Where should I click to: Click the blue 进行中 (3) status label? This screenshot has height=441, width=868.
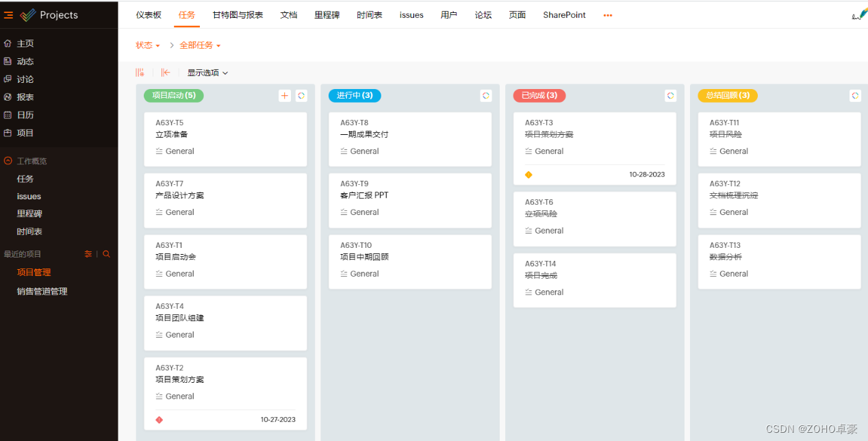coord(355,95)
